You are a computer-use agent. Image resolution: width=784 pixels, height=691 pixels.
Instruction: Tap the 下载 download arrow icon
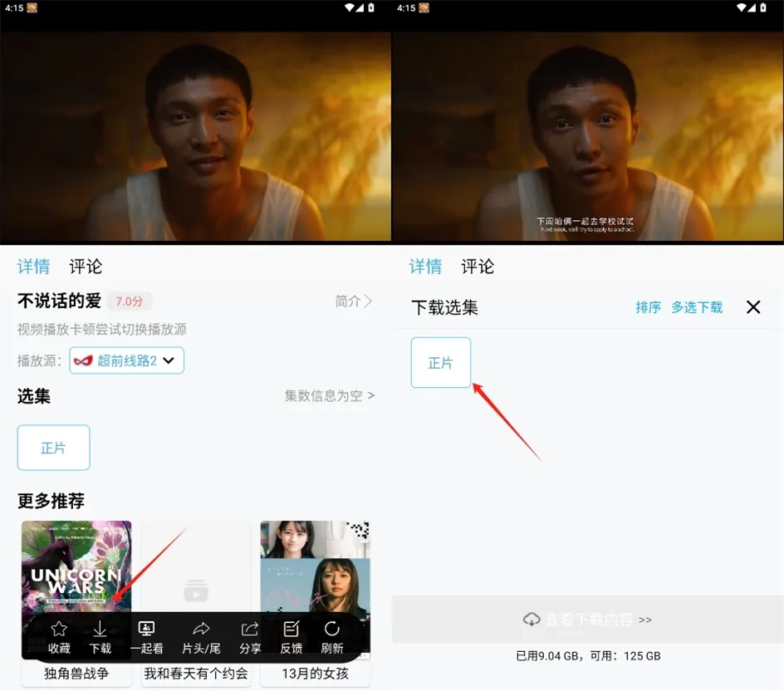(x=100, y=630)
